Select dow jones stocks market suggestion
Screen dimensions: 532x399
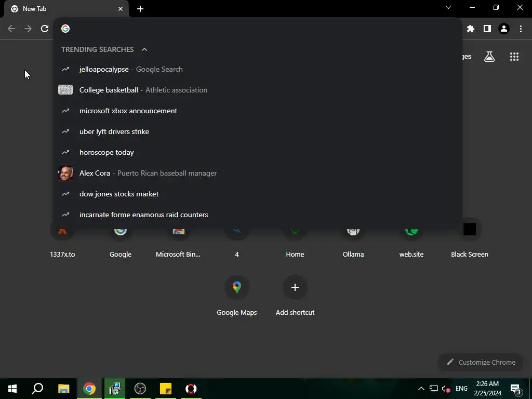click(258, 194)
